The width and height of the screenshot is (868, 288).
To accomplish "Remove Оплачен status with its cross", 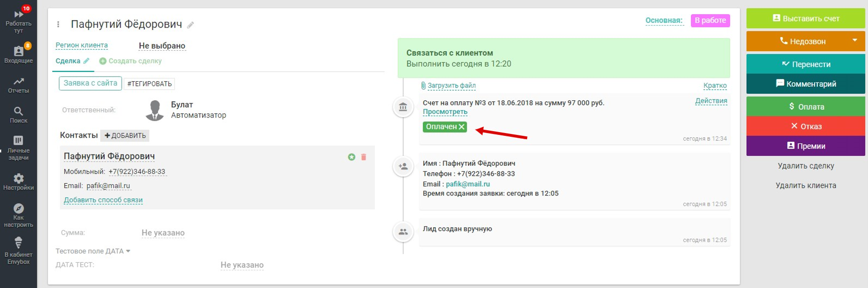I will (x=462, y=126).
